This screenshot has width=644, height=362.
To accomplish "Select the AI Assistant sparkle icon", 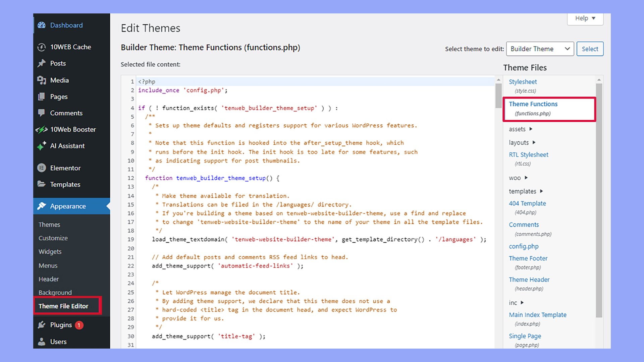I will pos(41,146).
